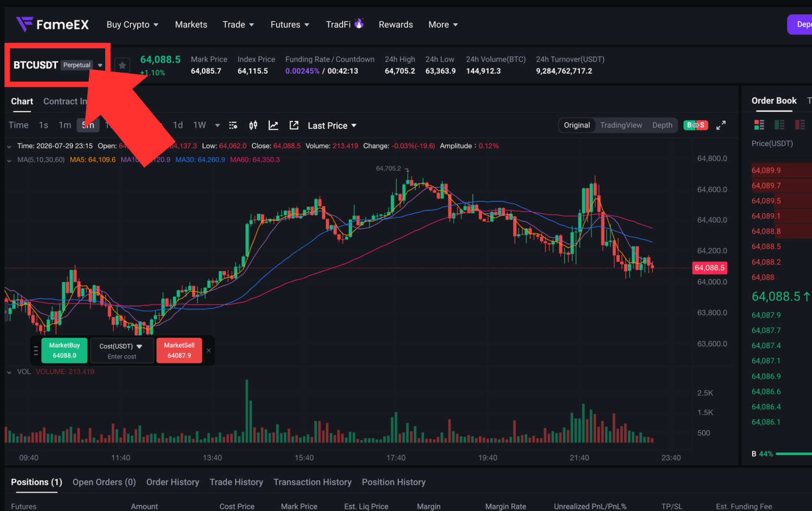Click the Enter cost input field

click(x=122, y=357)
